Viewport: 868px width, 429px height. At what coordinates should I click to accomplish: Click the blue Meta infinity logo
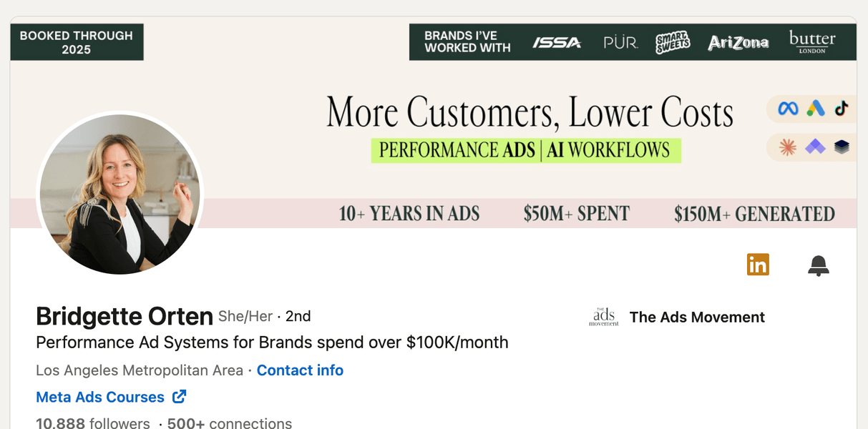coord(788,109)
